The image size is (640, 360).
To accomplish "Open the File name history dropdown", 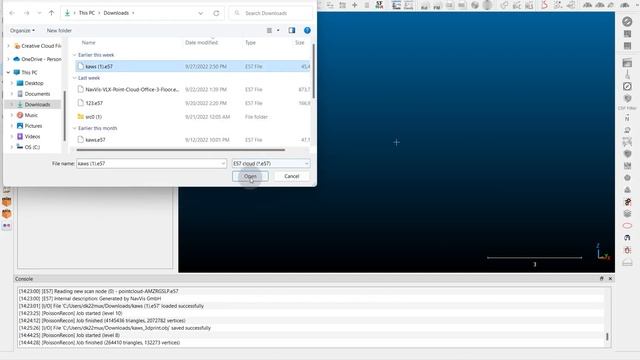I will [x=223, y=164].
